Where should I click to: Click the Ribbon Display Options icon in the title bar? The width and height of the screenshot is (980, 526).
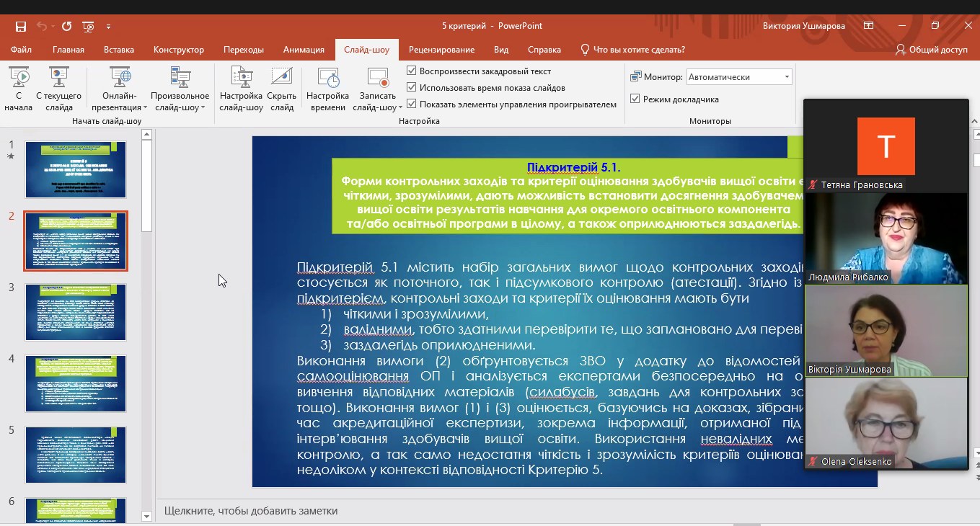coord(869,26)
